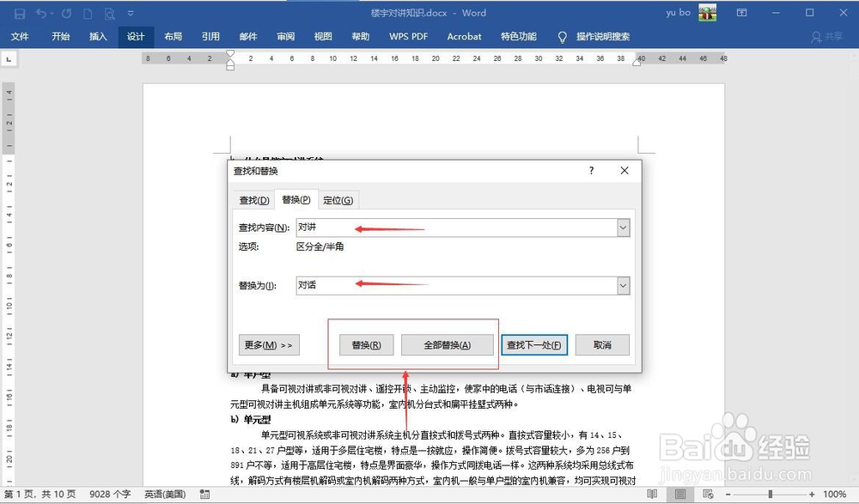Image resolution: width=859 pixels, height=504 pixels.
Task: Adjust the zoom slider in status bar
Action: 770,494
